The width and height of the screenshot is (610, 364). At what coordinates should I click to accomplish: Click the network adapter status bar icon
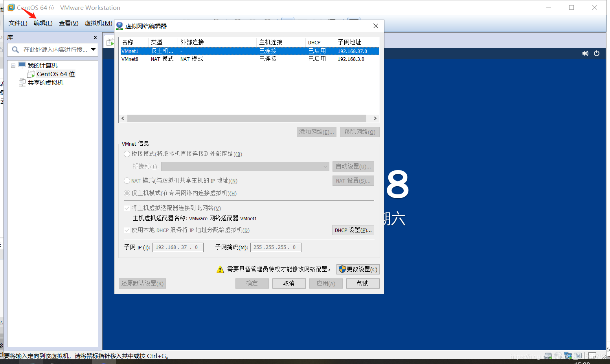[x=568, y=356]
